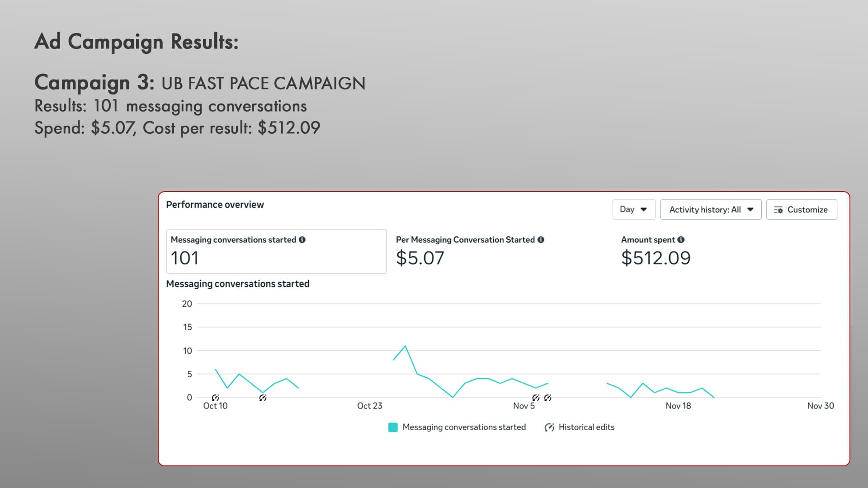Viewport: 868px width, 488px height.
Task: Click the historical edits icon near Oct 10
Action: tap(216, 397)
